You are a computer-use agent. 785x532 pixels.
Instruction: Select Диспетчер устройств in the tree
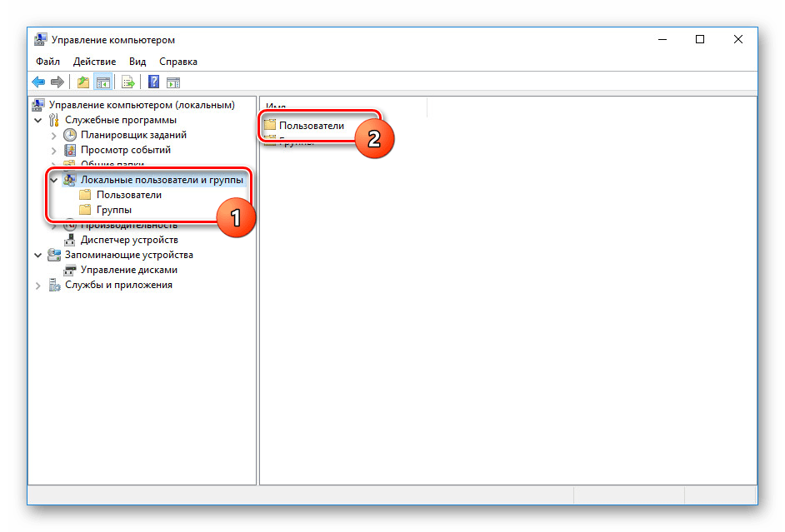(128, 240)
